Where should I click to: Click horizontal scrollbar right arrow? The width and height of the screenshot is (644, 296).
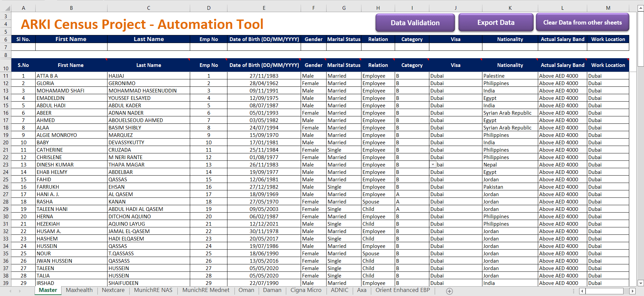(x=633, y=291)
